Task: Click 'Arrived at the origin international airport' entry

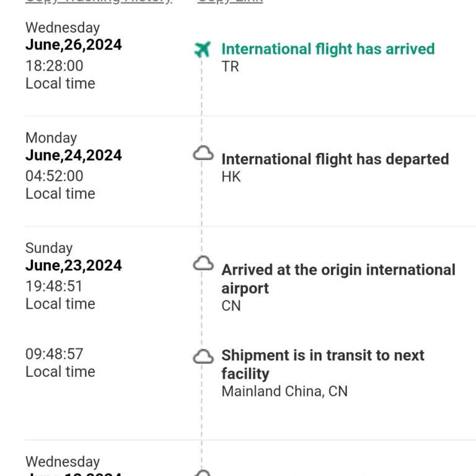Action: [338, 278]
